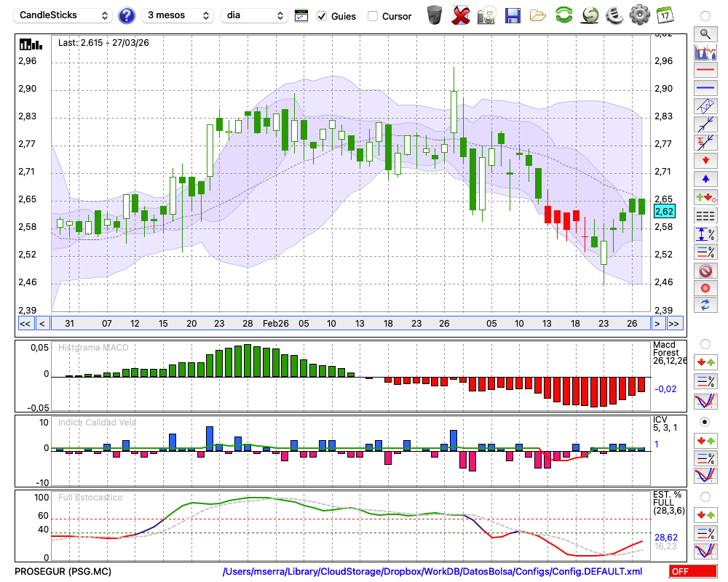
Task: Click the << rewind button under chart
Action: 25,323
